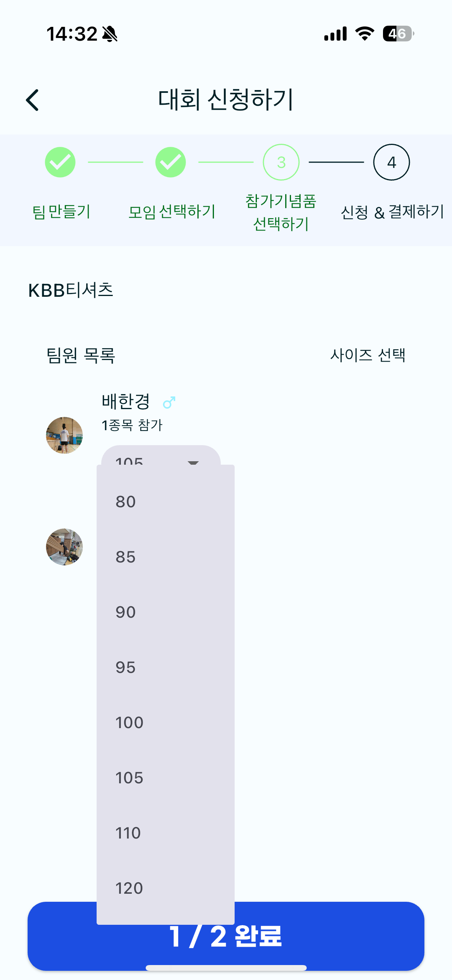Tap the Wi-Fi status icon
The height and width of the screenshot is (980, 452).
click(365, 34)
